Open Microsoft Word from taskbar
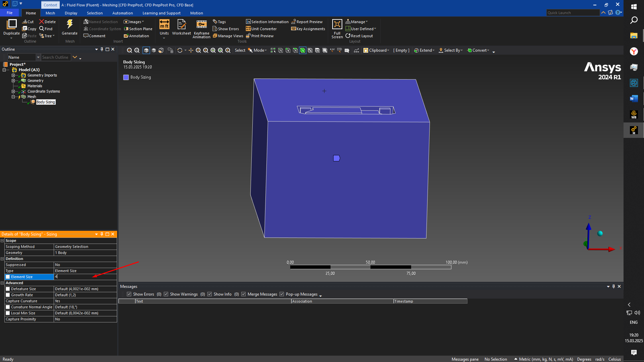This screenshot has width=644, height=362. coord(634,98)
